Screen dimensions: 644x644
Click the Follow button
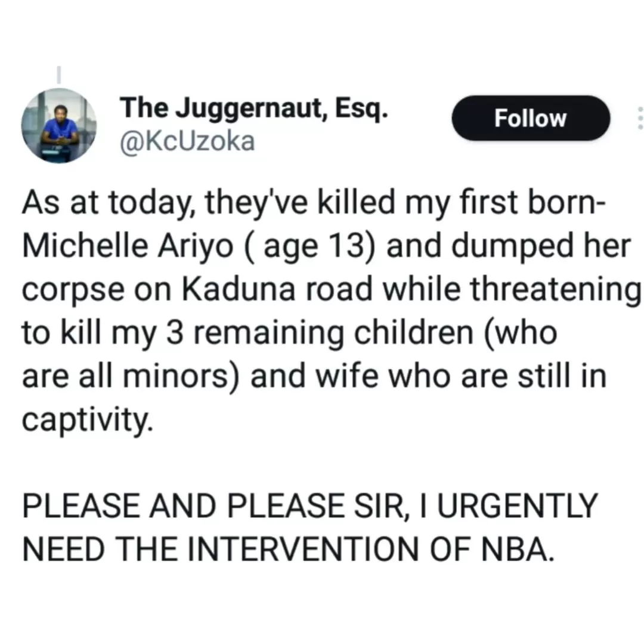point(531,118)
